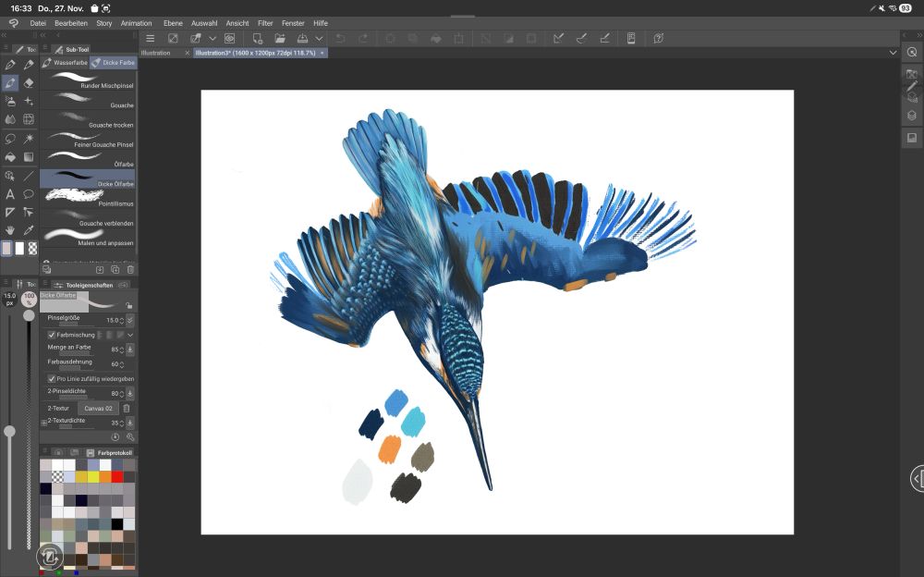Select the Eraser tool

[x=29, y=82]
